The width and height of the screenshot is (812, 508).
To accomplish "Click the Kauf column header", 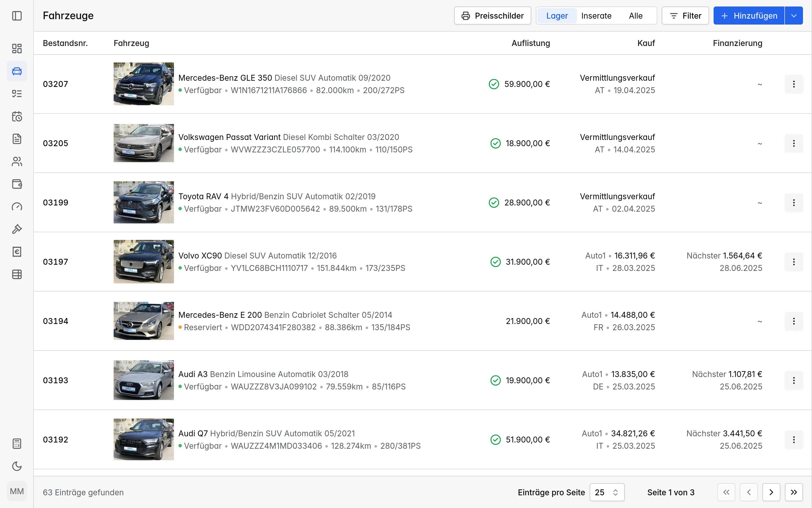I will click(646, 43).
